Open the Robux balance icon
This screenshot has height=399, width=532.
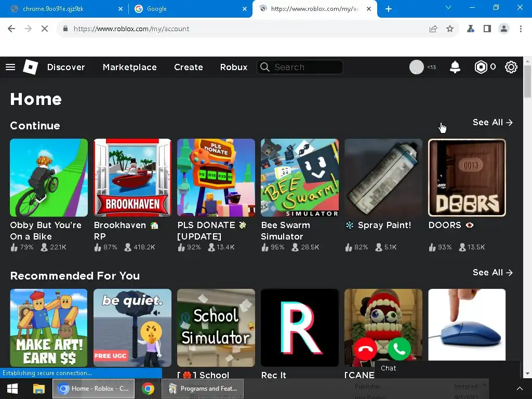(481, 67)
